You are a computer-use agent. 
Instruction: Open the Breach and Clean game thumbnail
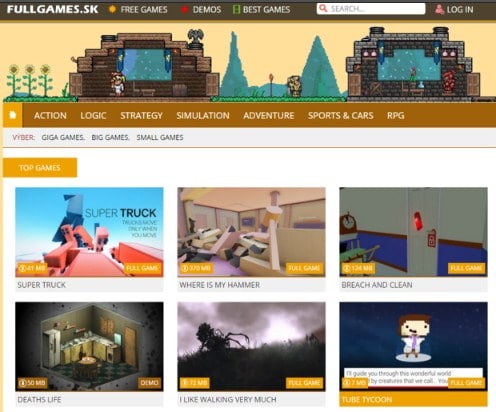coord(413,232)
